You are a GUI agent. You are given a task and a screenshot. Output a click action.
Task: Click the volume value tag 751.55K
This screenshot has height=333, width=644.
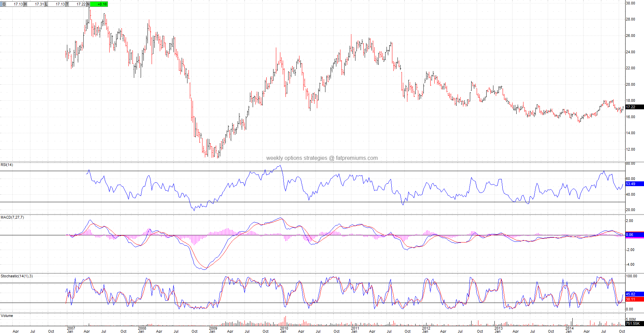634,323
